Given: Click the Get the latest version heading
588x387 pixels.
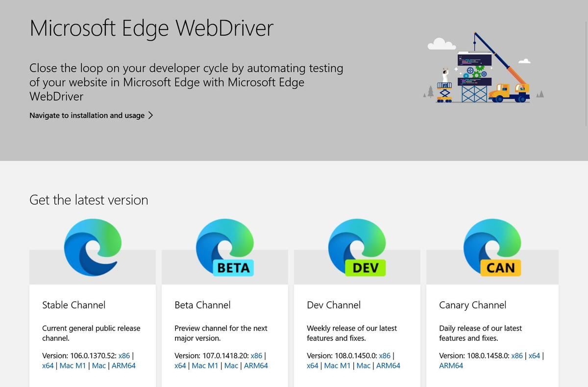Looking at the screenshot, I should (x=89, y=200).
